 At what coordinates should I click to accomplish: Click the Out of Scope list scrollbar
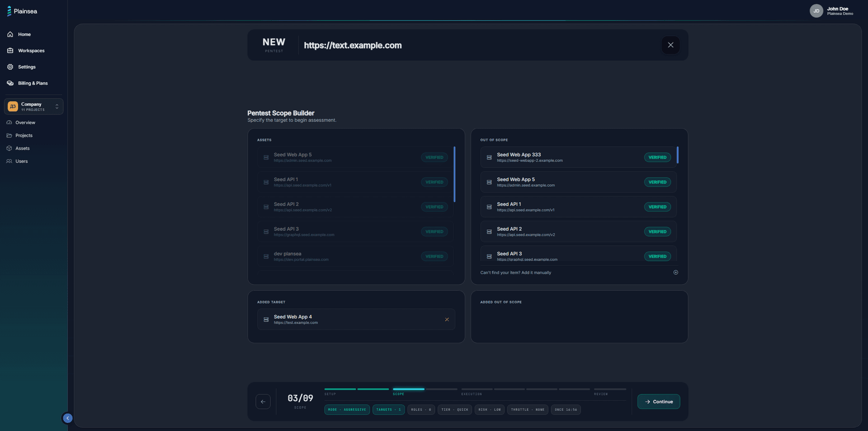click(x=677, y=155)
